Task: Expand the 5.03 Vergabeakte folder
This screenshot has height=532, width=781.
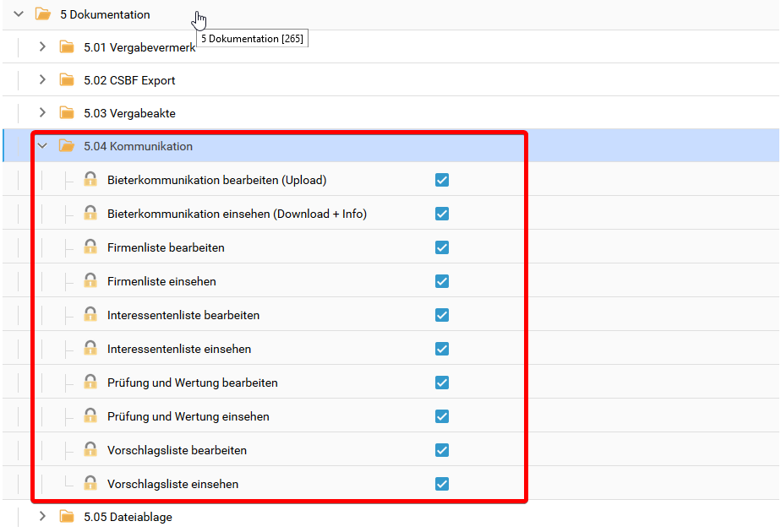Action: (x=42, y=113)
